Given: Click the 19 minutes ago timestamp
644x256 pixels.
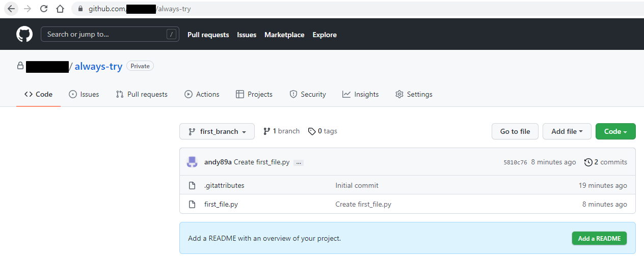Looking at the screenshot, I should [603, 185].
